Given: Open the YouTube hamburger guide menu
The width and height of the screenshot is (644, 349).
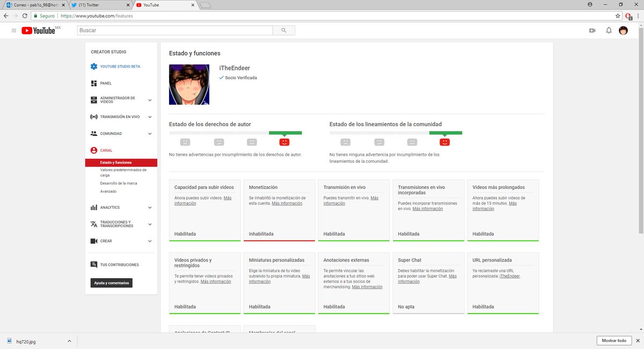Looking at the screenshot, I should (x=13, y=31).
